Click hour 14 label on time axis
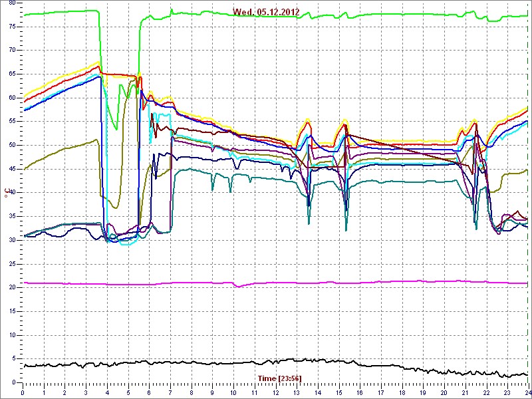Screen dimensions: 532x399 [318, 391]
